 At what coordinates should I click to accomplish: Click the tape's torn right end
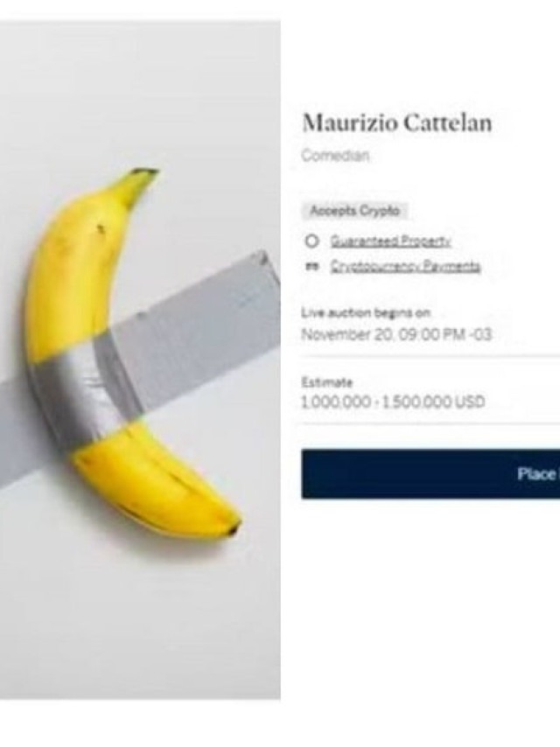click(264, 267)
